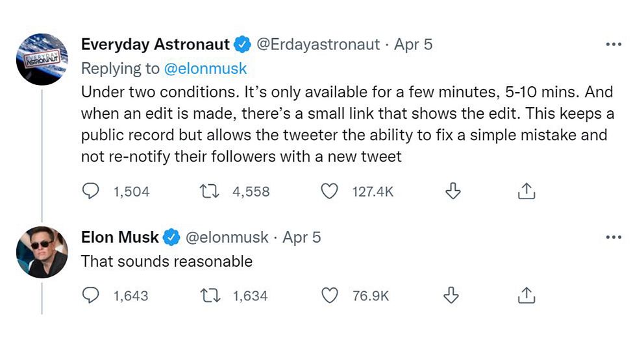The height and width of the screenshot is (362, 644).
Task: Reply to Everyday Astronaut's tweet
Action: 91,191
